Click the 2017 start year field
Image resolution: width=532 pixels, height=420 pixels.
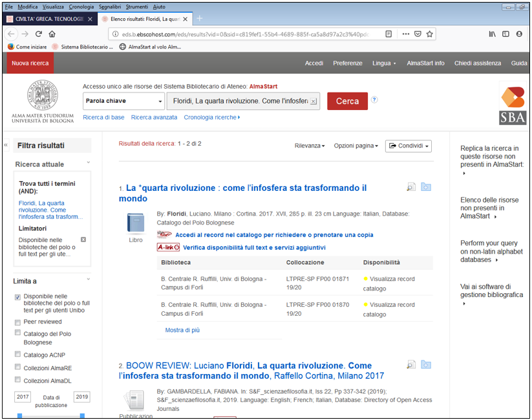coord(23,397)
